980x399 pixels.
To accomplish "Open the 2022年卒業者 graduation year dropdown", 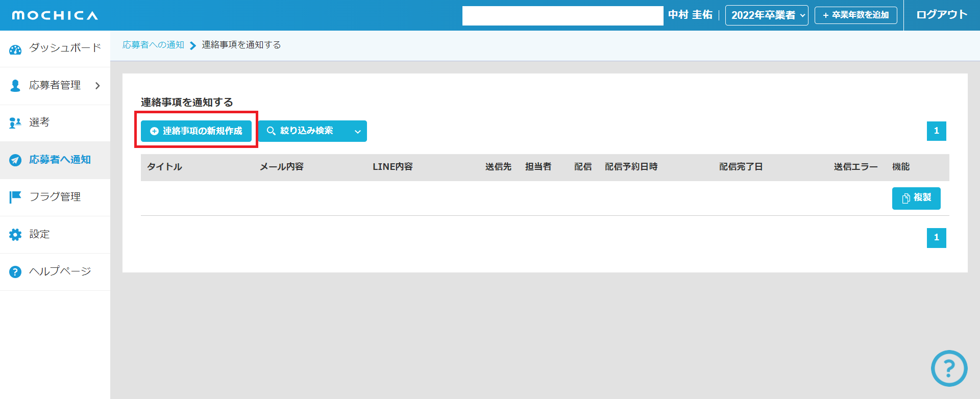I will coord(766,15).
